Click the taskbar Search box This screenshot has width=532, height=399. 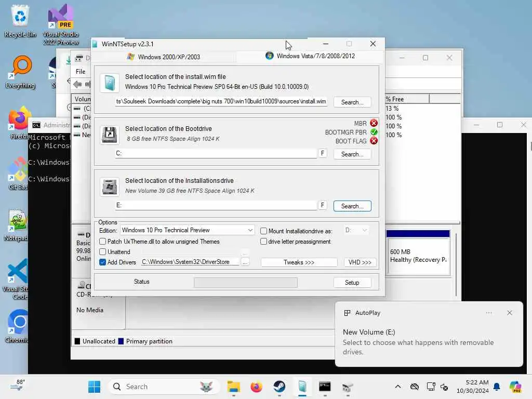[x=164, y=387]
